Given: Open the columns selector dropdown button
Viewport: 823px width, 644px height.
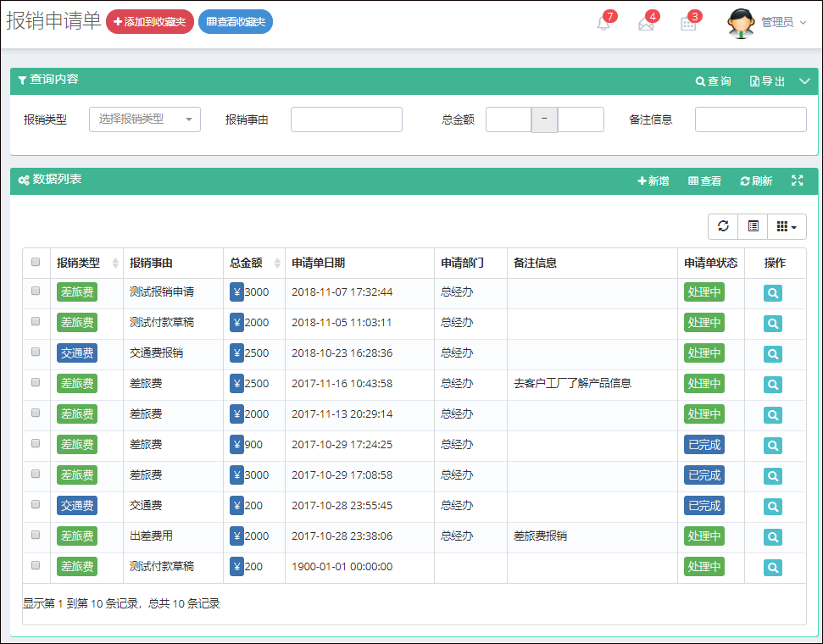Looking at the screenshot, I should (x=787, y=226).
